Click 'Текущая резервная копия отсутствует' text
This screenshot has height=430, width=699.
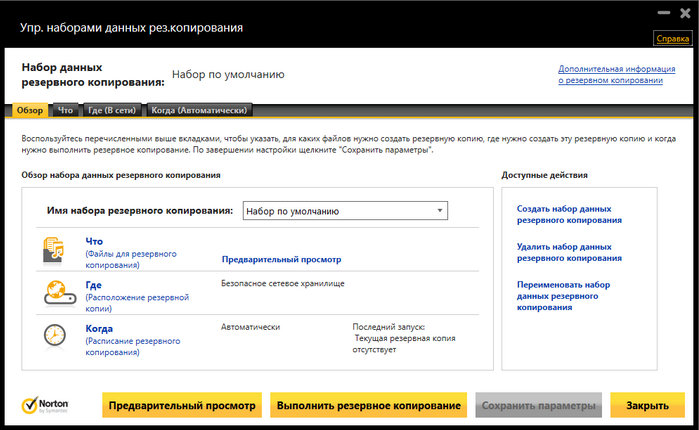(x=404, y=344)
